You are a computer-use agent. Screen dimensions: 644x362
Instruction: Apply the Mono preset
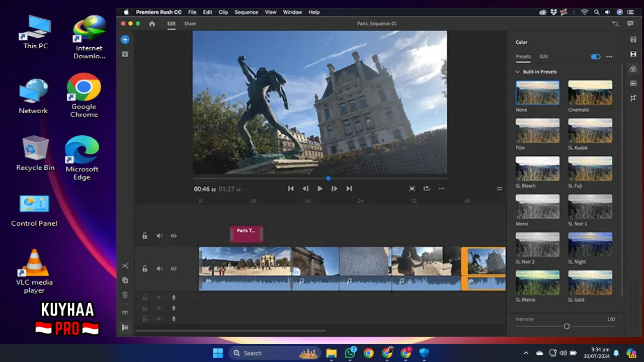tap(537, 207)
